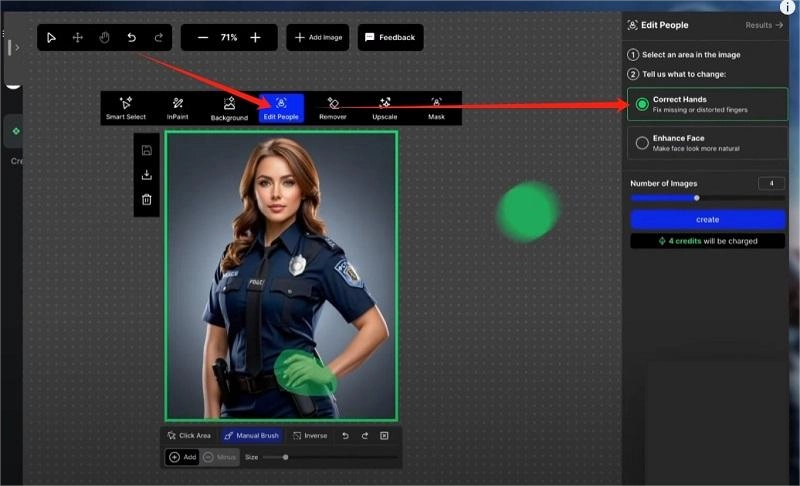Select the pointer arrow tool
This screenshot has width=800, height=486.
(52, 38)
